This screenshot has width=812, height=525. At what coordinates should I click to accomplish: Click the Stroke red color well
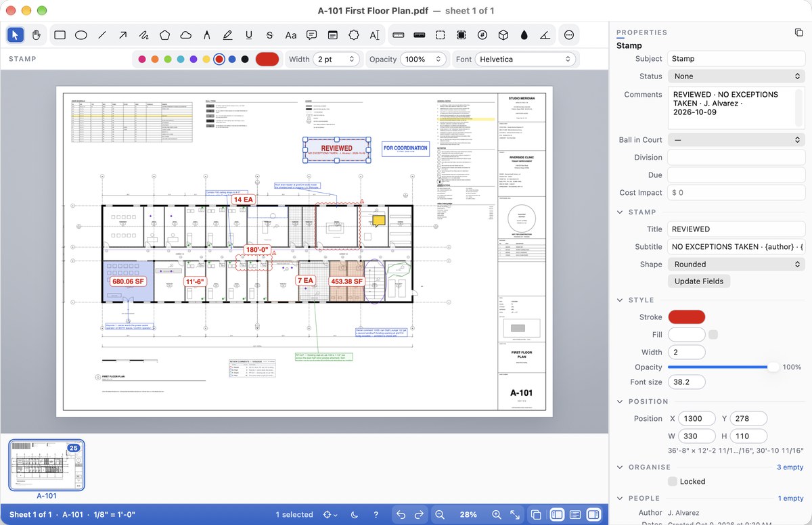687,317
